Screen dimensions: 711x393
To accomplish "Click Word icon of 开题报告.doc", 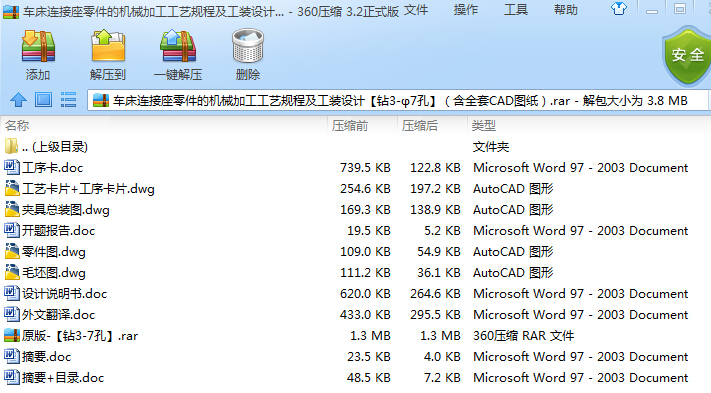I will [12, 230].
